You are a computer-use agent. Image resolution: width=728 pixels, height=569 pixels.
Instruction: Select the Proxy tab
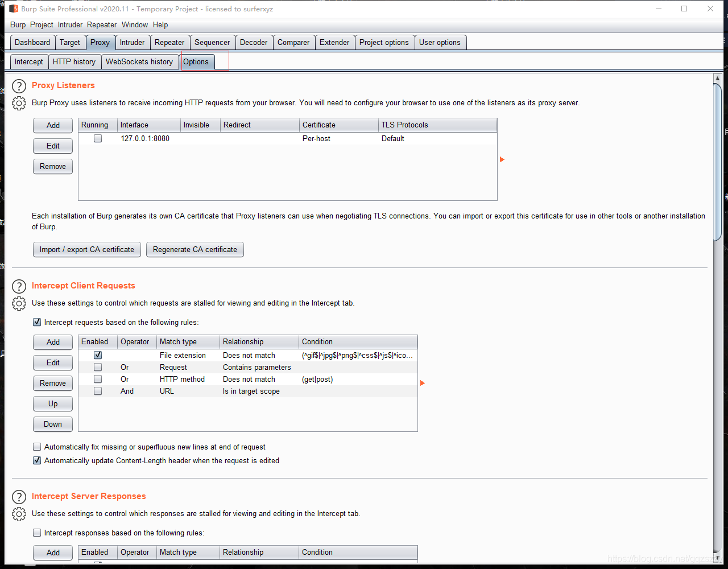100,42
